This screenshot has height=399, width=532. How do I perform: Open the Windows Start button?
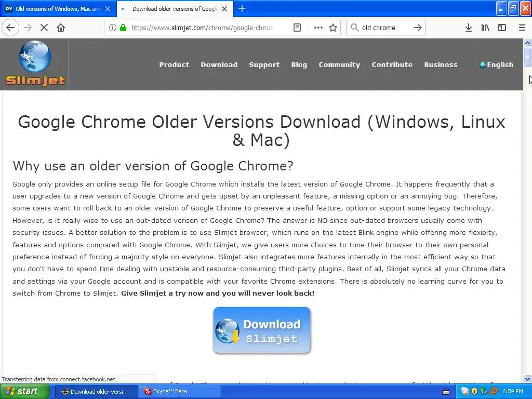[x=24, y=391]
